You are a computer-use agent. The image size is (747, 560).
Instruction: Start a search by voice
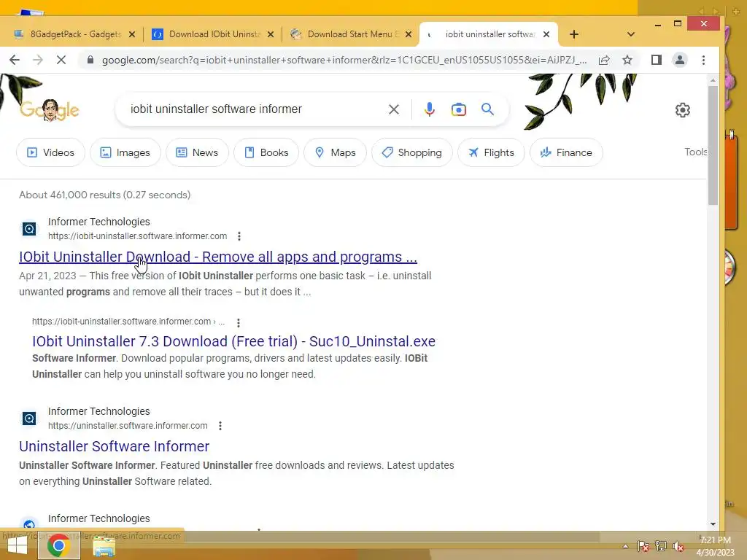429,109
